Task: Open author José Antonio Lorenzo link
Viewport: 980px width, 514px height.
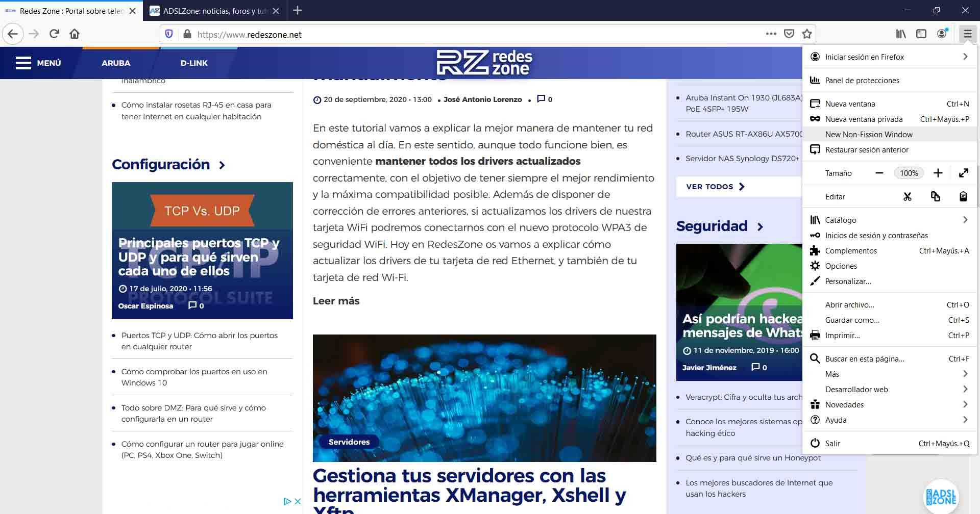Action: click(x=483, y=99)
